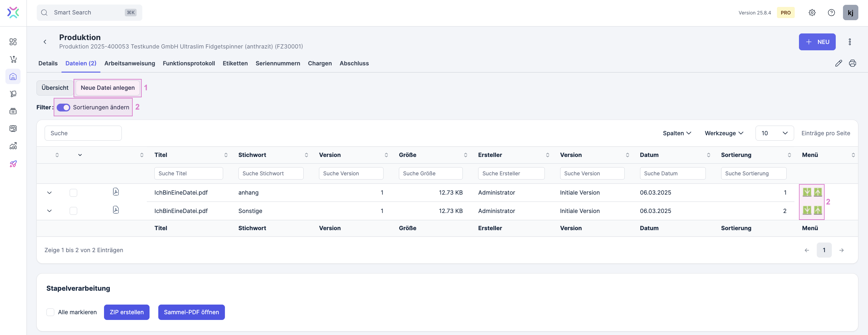Move first file down with green arrow

[x=807, y=192]
